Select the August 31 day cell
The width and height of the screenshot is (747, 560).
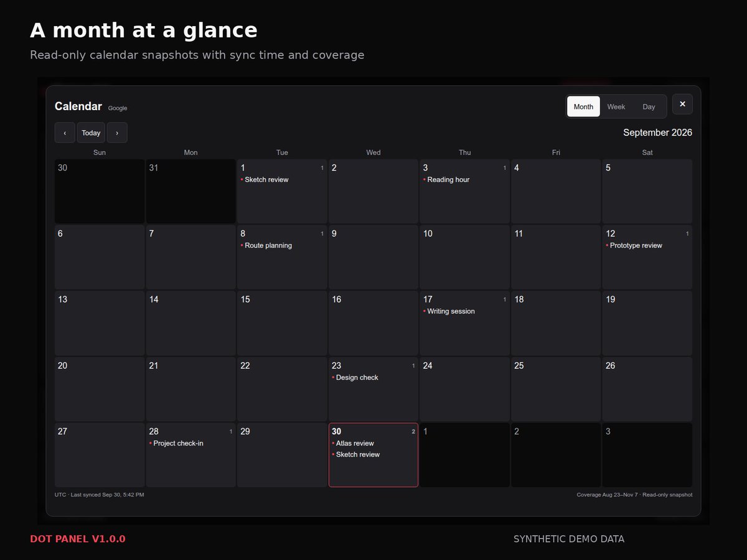(190, 191)
